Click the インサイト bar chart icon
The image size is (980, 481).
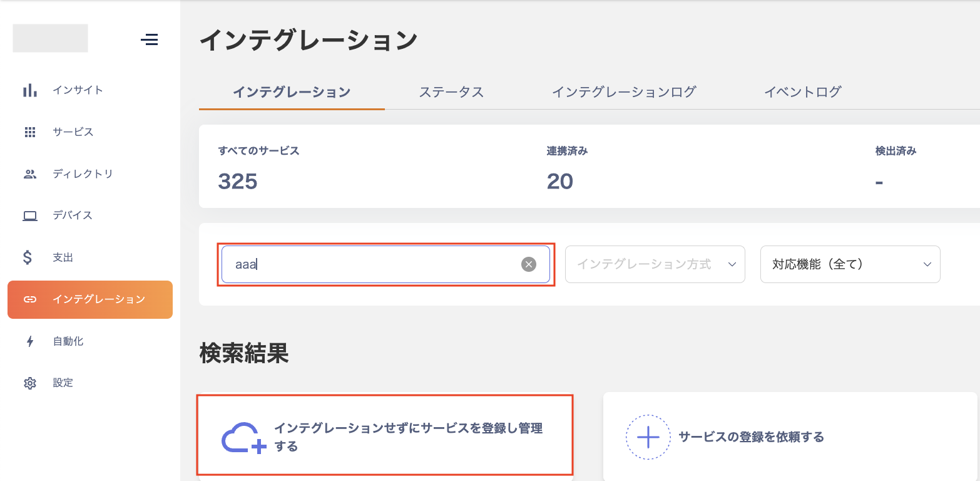[29, 90]
